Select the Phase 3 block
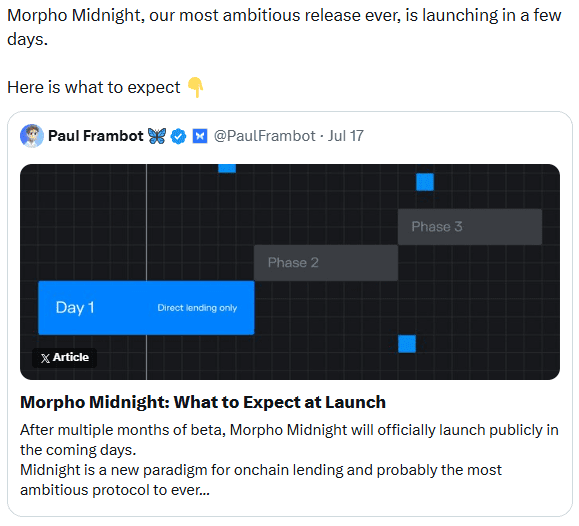579x526 pixels. coord(470,227)
